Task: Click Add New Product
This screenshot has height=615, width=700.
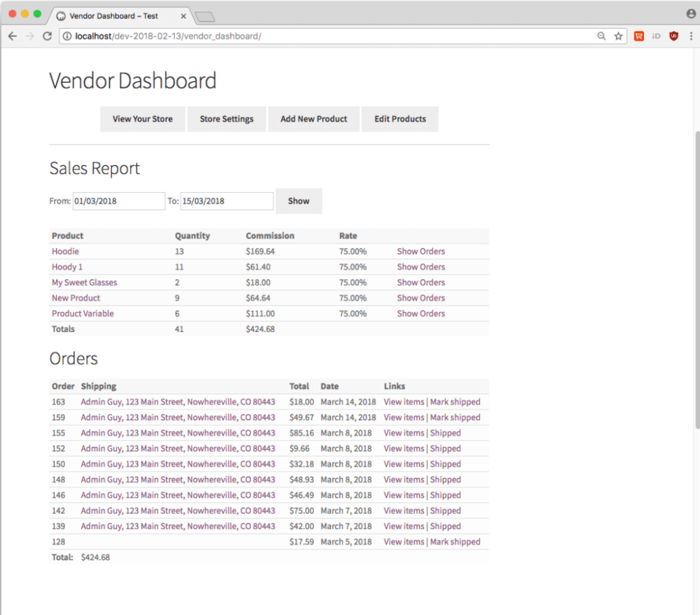Action: tap(314, 118)
